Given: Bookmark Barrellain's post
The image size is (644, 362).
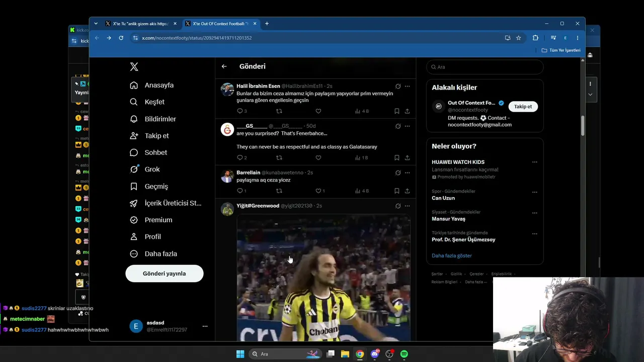Looking at the screenshot, I should 397,191.
